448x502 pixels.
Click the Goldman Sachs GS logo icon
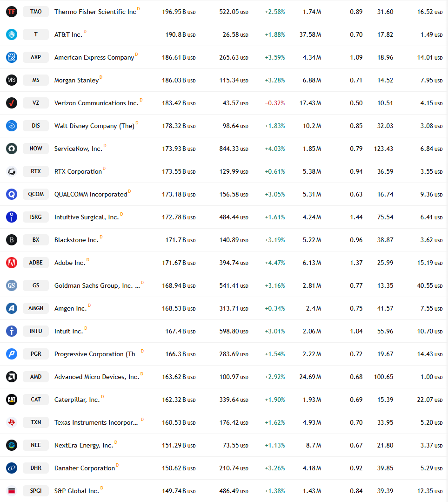[12, 285]
